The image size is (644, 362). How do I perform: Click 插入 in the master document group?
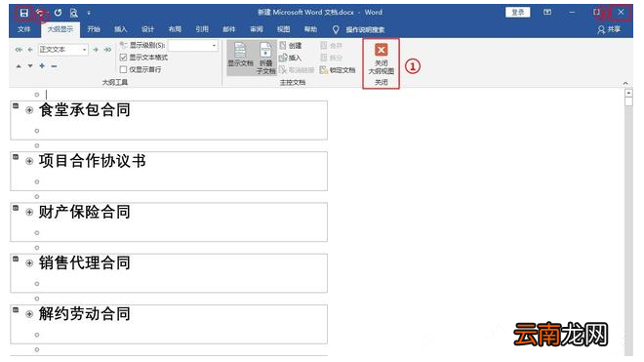291,58
